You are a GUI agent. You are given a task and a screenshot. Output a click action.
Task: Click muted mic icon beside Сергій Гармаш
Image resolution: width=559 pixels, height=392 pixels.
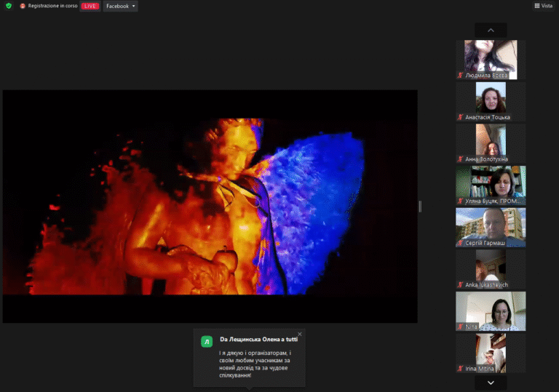[460, 243]
